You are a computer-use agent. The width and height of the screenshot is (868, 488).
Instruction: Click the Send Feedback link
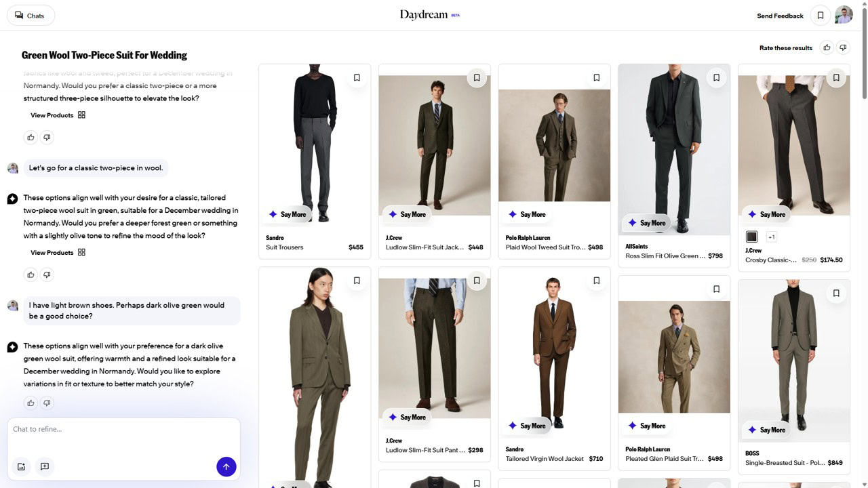[x=780, y=16]
